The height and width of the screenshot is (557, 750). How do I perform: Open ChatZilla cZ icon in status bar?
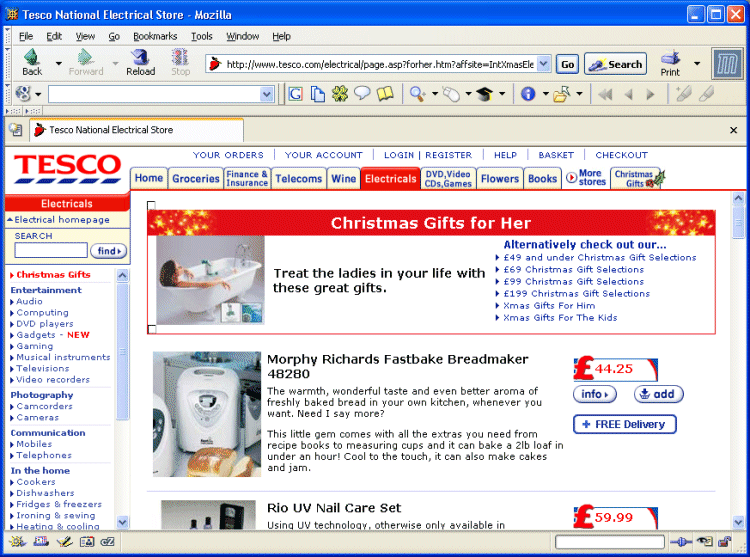click(x=108, y=542)
